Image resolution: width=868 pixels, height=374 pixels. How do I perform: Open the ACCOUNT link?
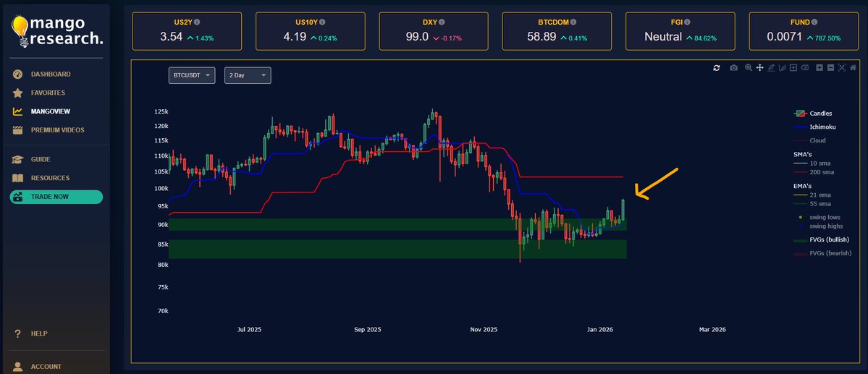(46, 366)
